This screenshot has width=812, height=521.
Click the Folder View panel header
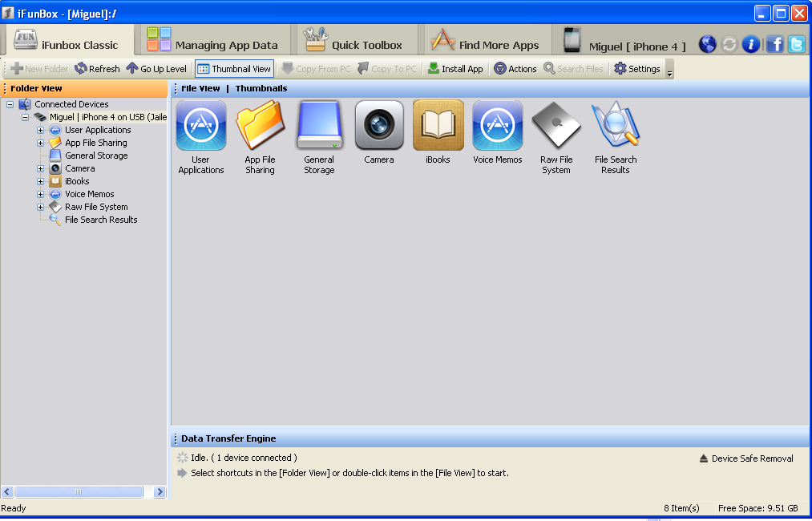tap(84, 88)
